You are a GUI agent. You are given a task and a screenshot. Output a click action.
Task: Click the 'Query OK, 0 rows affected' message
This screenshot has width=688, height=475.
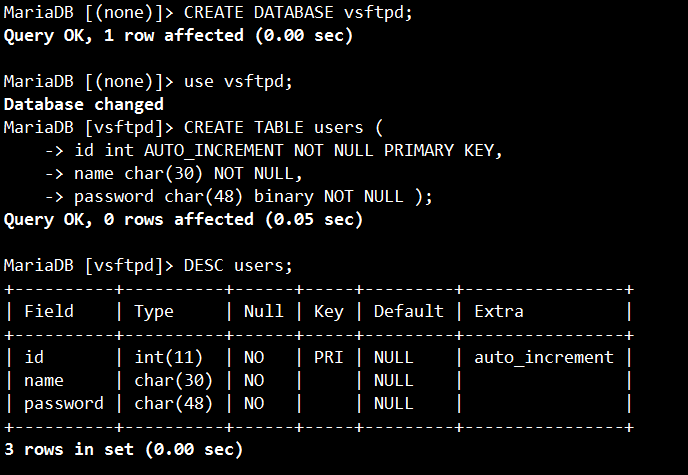point(183,219)
